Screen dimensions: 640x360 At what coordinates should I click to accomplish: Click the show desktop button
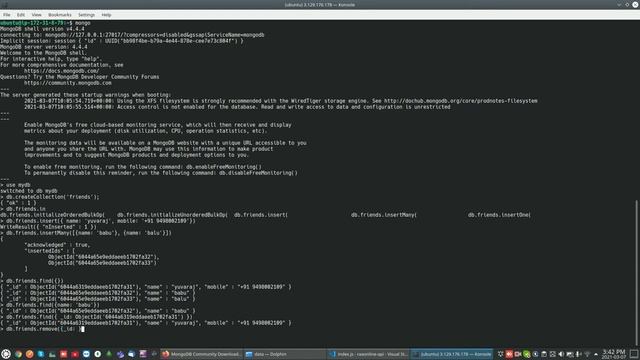click(x=633, y=354)
